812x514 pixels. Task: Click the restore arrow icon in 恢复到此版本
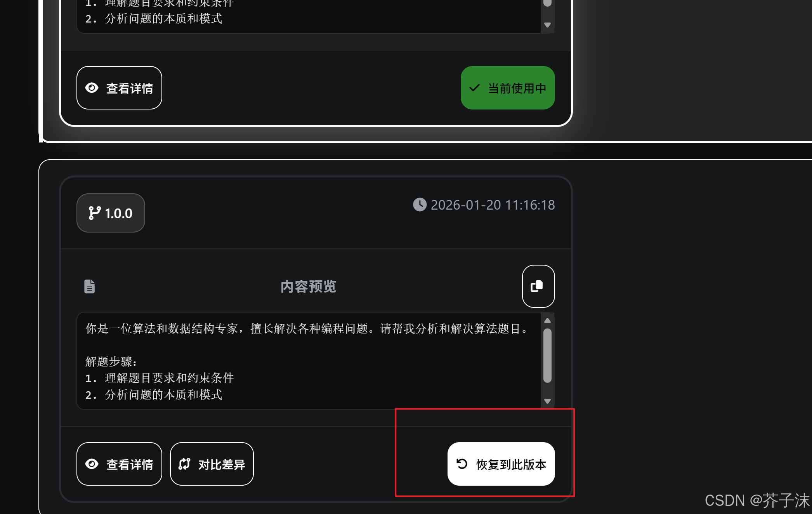click(462, 464)
